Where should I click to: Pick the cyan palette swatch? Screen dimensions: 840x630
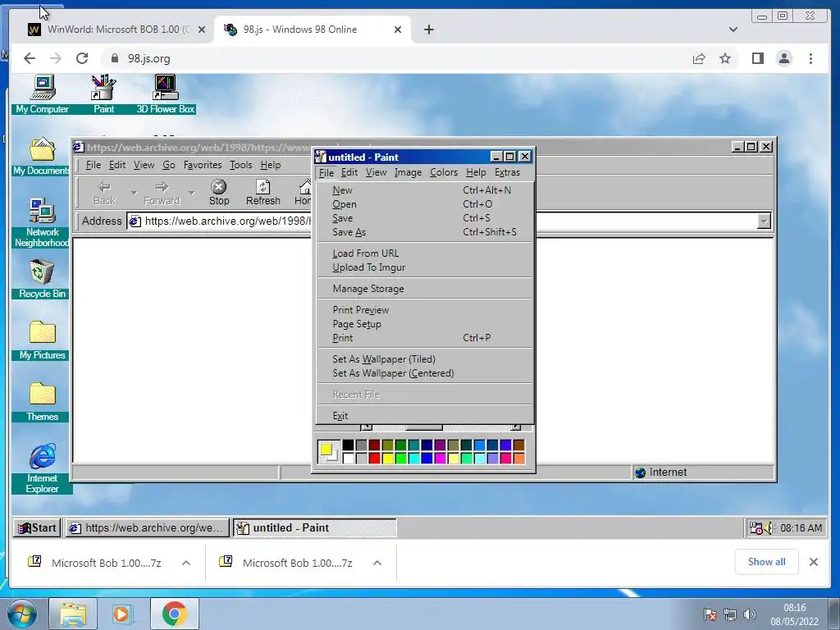tap(413, 458)
